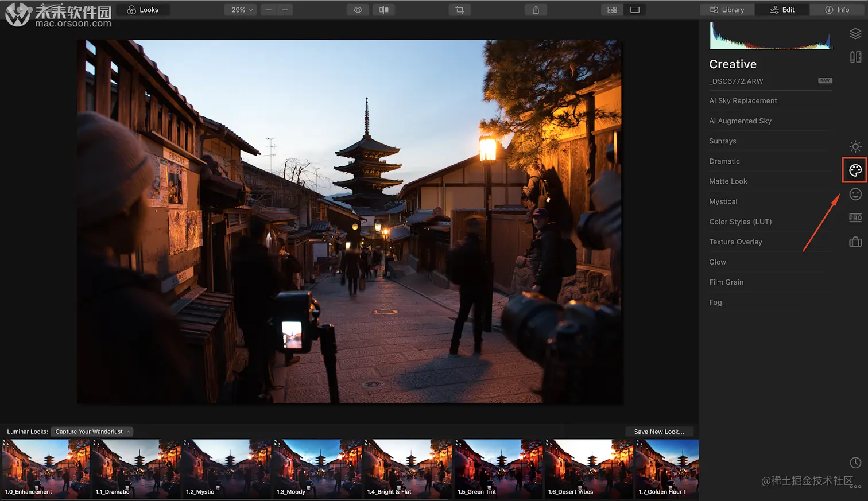Image resolution: width=868 pixels, height=501 pixels.
Task: Switch to Essentials sun icon
Action: 855,146
